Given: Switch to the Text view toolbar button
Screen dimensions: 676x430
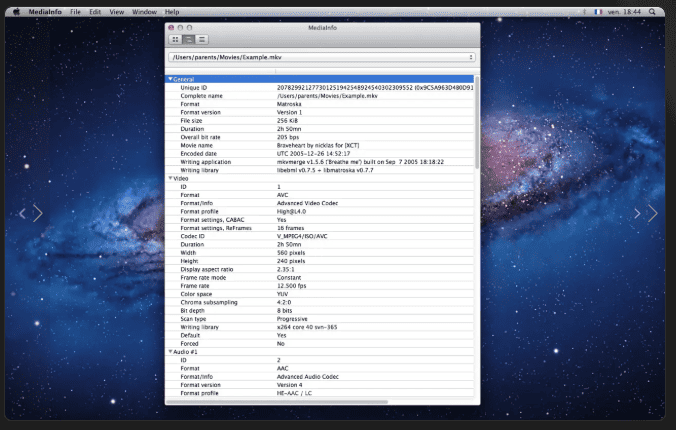Looking at the screenshot, I should 202,40.
